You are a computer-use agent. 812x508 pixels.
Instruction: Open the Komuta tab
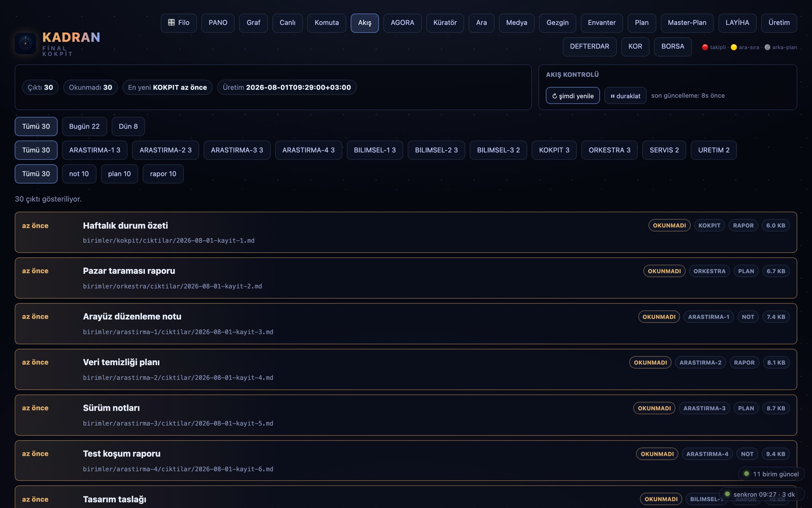coord(326,23)
